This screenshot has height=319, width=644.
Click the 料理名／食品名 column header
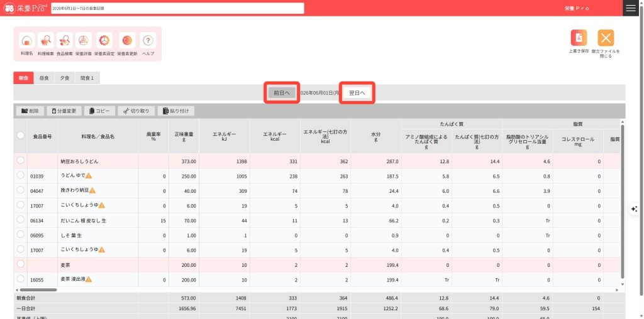[97, 136]
